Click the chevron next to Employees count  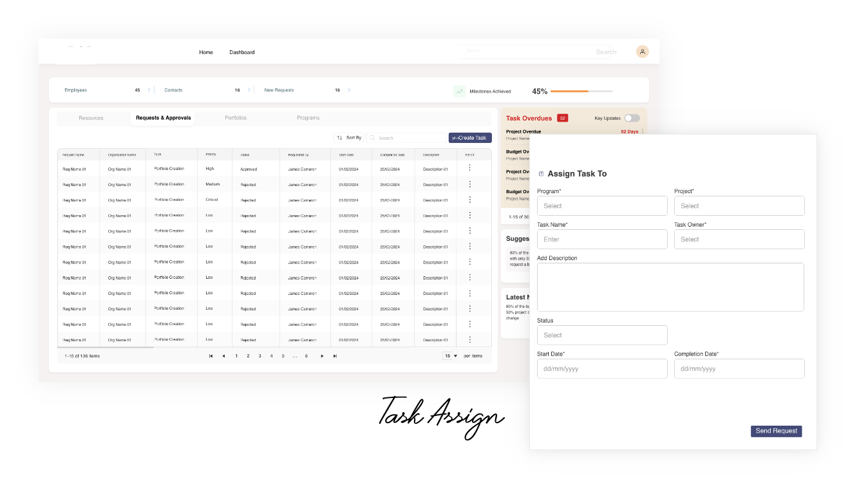pos(149,90)
